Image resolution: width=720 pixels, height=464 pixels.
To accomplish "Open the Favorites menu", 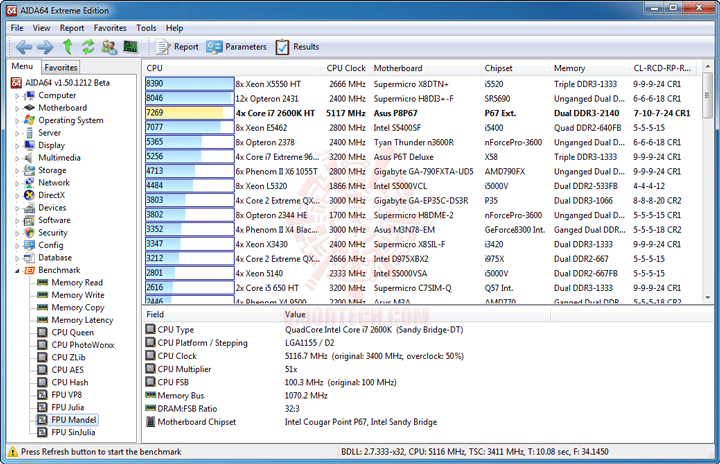I will coord(110,28).
